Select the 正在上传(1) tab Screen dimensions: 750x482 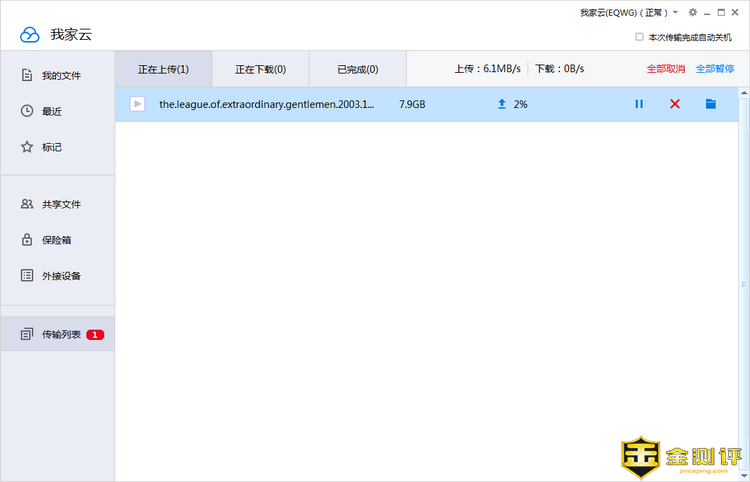point(163,69)
